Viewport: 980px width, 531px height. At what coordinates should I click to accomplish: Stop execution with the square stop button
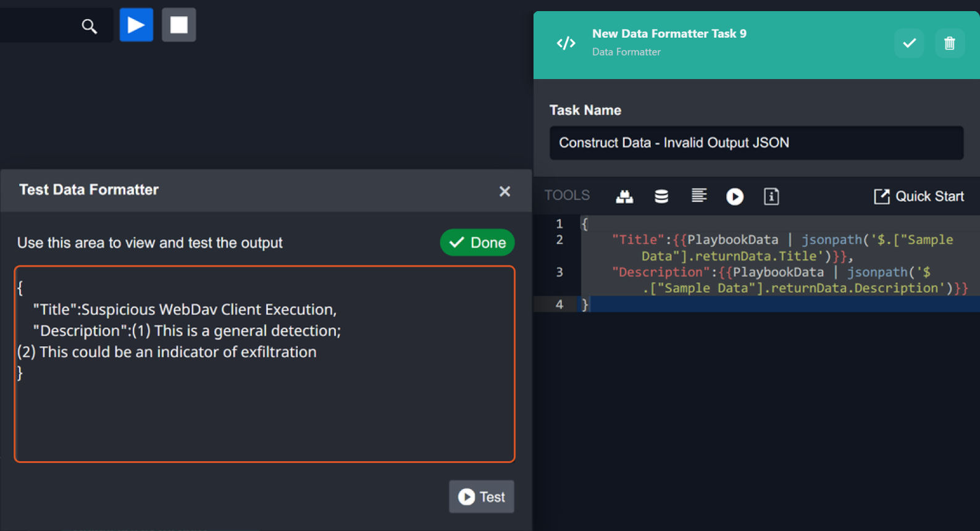coord(178,25)
